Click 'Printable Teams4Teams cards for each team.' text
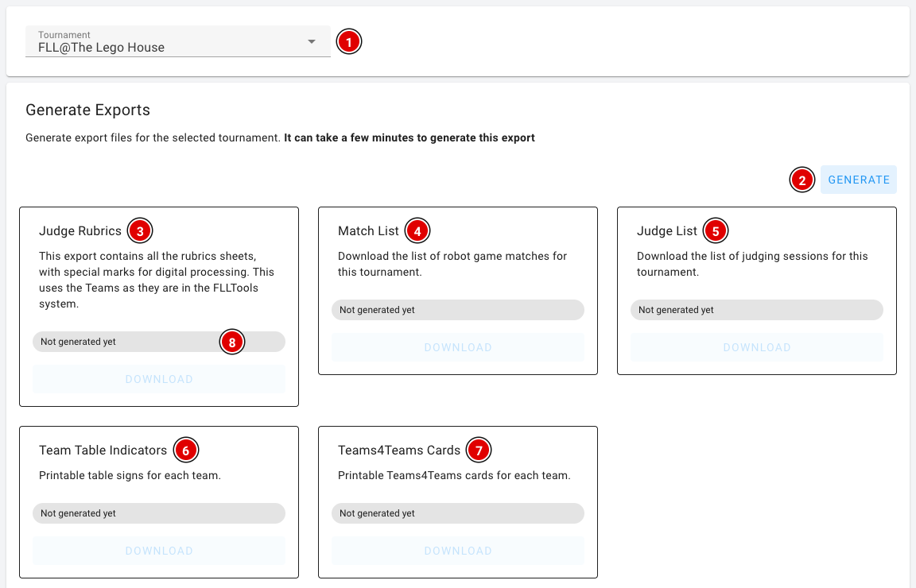916x588 pixels. coord(454,475)
